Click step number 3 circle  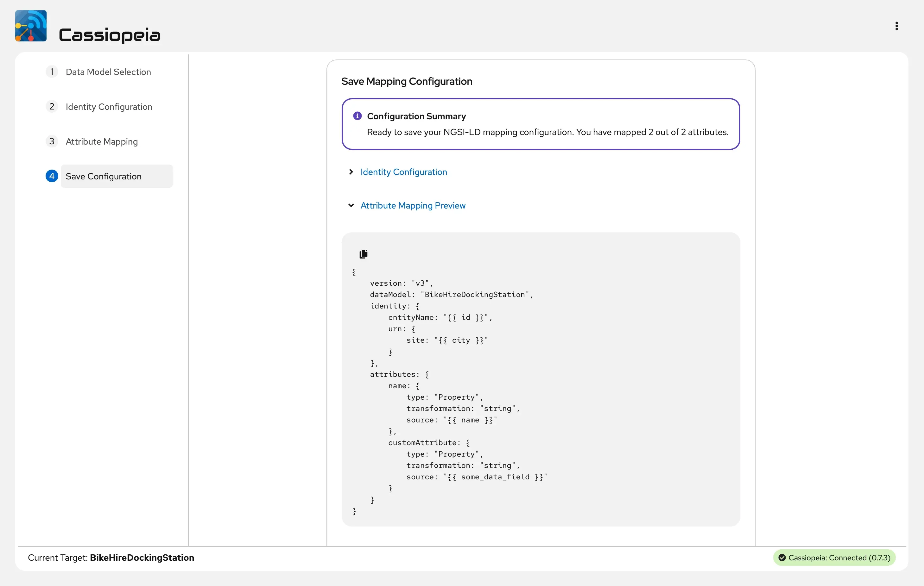click(52, 141)
